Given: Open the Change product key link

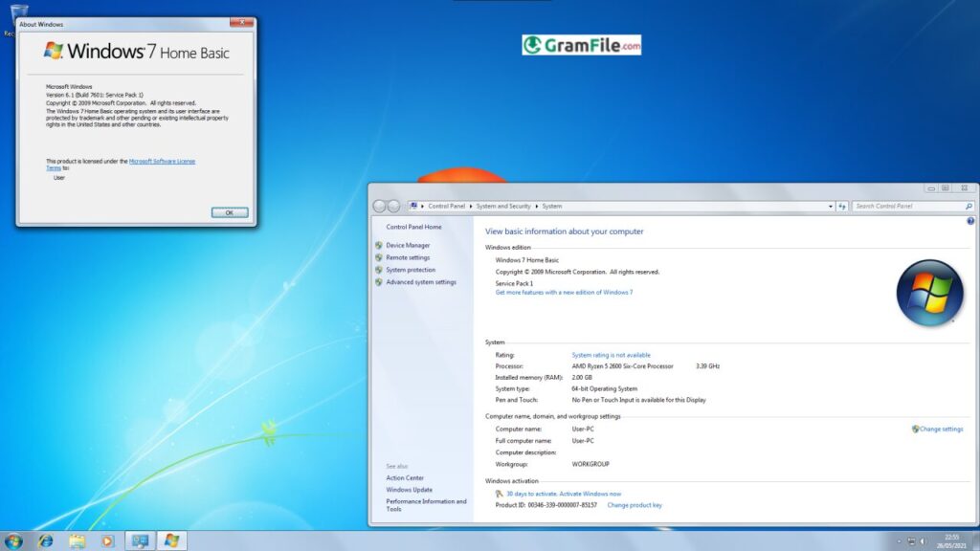Looking at the screenshot, I should click(x=635, y=504).
